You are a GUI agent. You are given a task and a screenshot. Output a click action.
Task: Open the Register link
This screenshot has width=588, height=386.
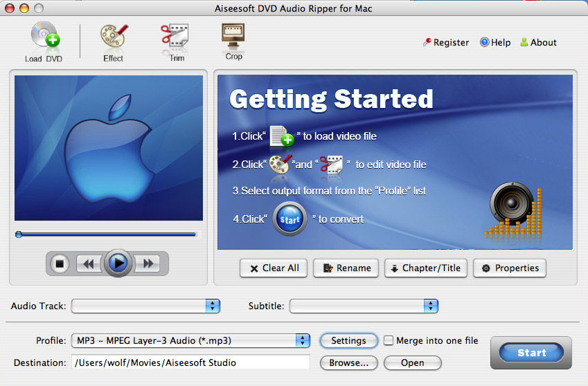(445, 42)
